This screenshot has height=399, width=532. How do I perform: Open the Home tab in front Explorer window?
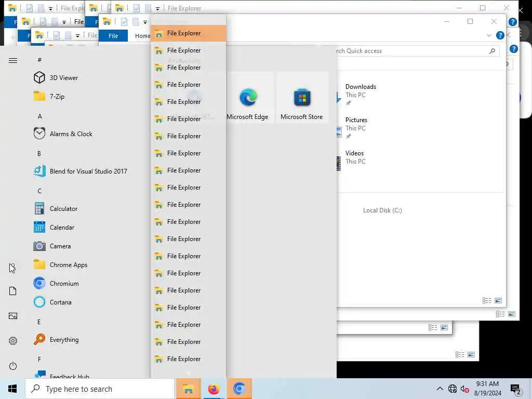tap(142, 36)
